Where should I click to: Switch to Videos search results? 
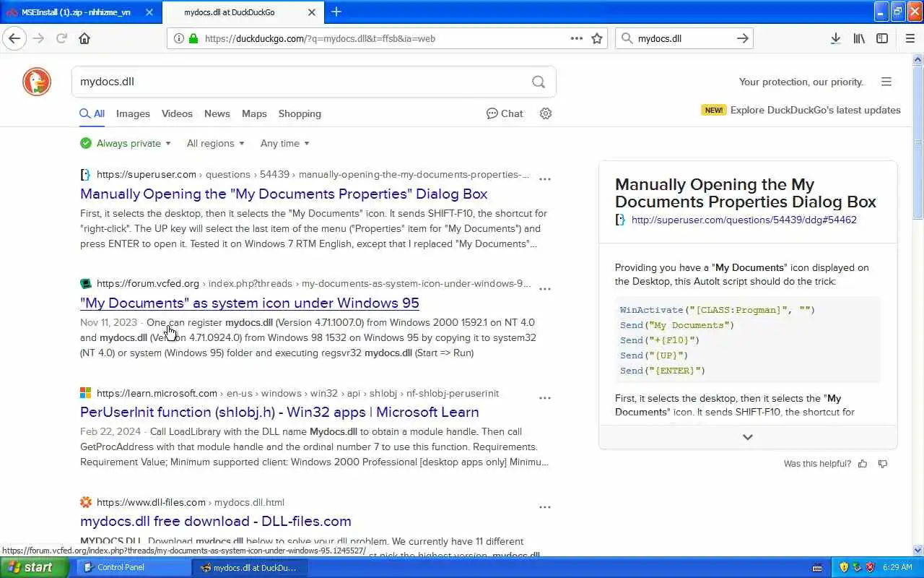(x=177, y=113)
